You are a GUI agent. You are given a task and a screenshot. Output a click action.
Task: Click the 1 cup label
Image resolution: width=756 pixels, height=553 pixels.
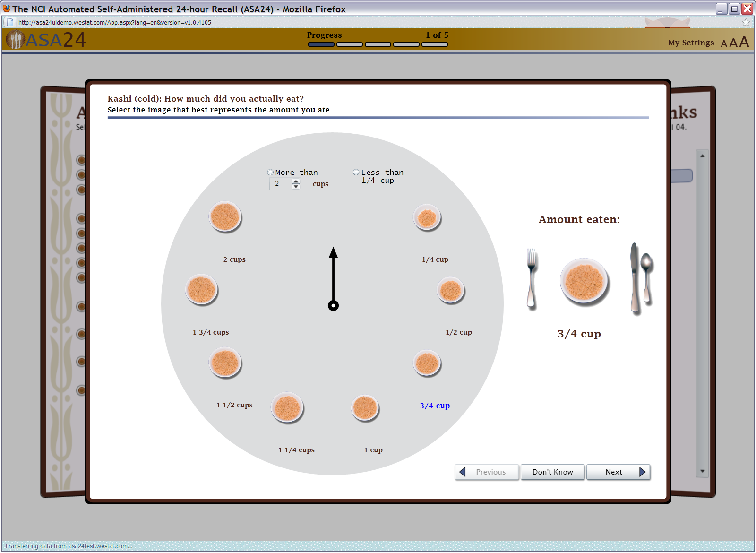click(x=373, y=450)
